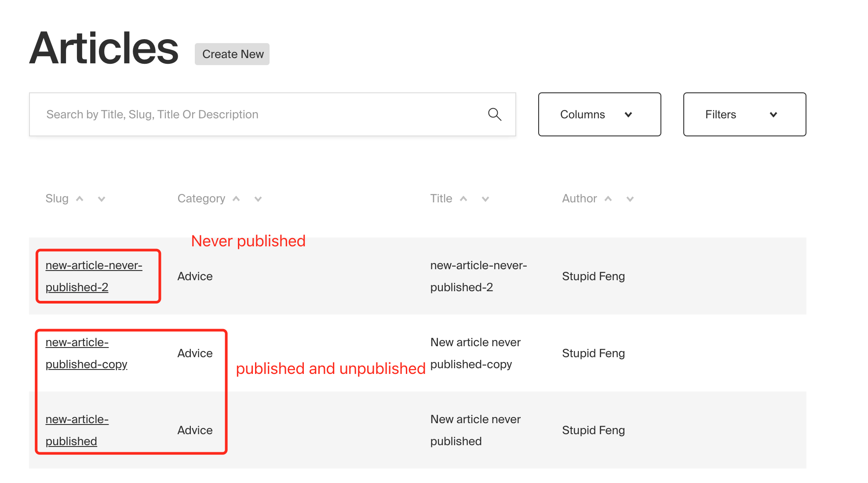
Task: Open the new-article-never-published-2 article
Action: click(x=94, y=276)
